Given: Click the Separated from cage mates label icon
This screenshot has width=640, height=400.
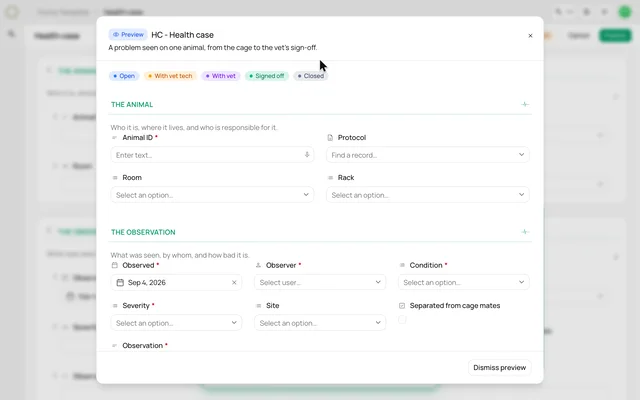Looking at the screenshot, I should pos(402,306).
